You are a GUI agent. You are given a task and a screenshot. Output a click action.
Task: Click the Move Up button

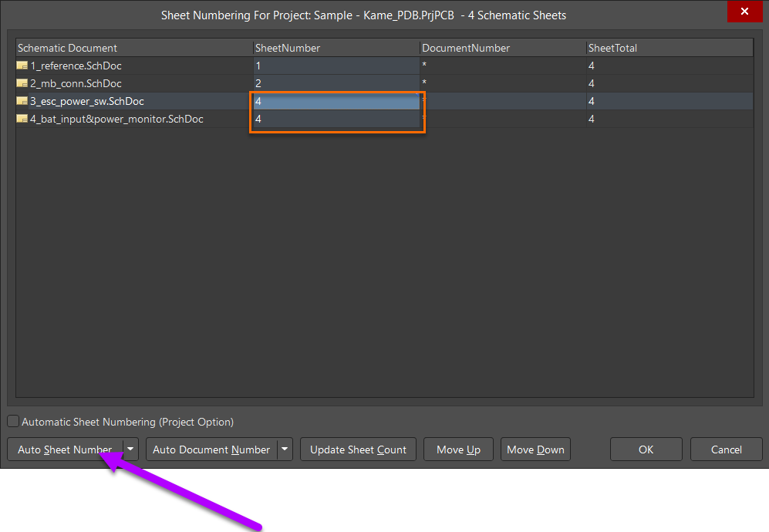pyautogui.click(x=459, y=450)
